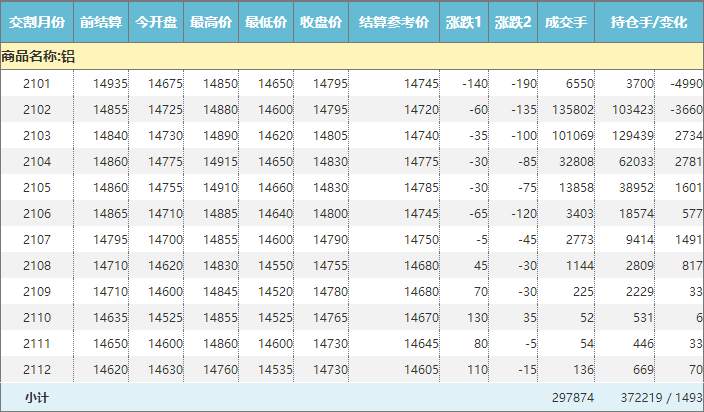Click the 前结算 column header
Viewport: 704px width, 412px height.
click(x=101, y=22)
